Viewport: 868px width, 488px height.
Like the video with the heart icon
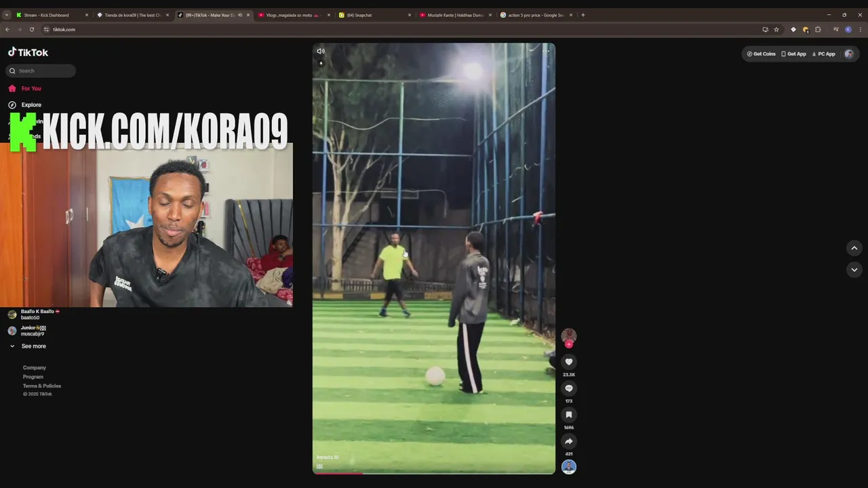pos(569,362)
